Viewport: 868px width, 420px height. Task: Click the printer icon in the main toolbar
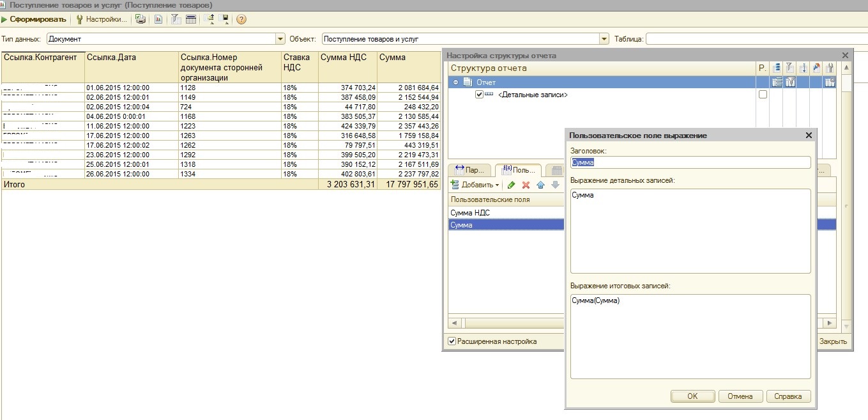pos(140,19)
